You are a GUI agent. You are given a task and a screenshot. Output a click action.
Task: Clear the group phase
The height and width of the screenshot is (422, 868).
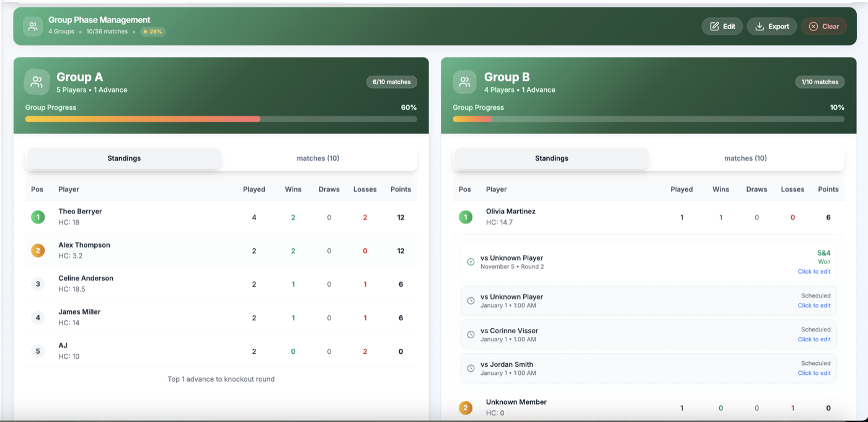point(824,26)
